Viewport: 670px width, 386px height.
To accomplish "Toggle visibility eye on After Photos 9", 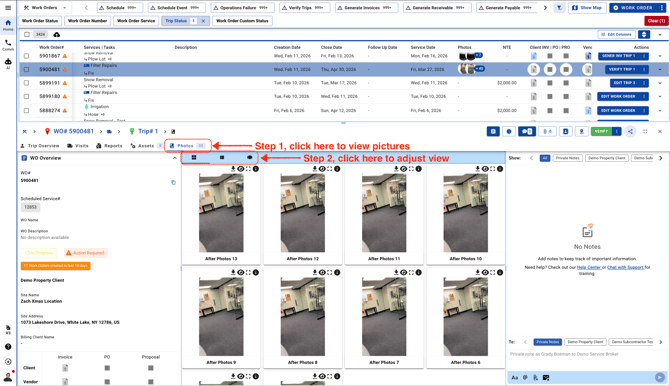I will coord(241,272).
